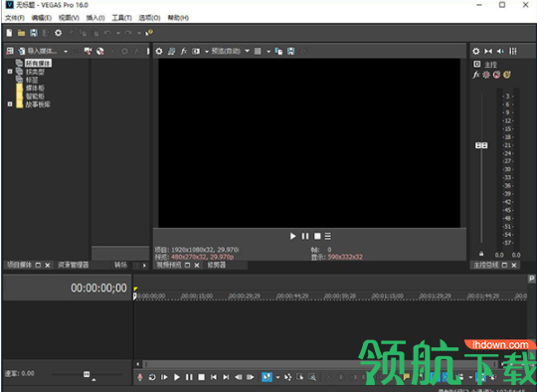Select the 智能柜 smart bin folder
Viewport: 537px width, 392px height.
pos(35,96)
